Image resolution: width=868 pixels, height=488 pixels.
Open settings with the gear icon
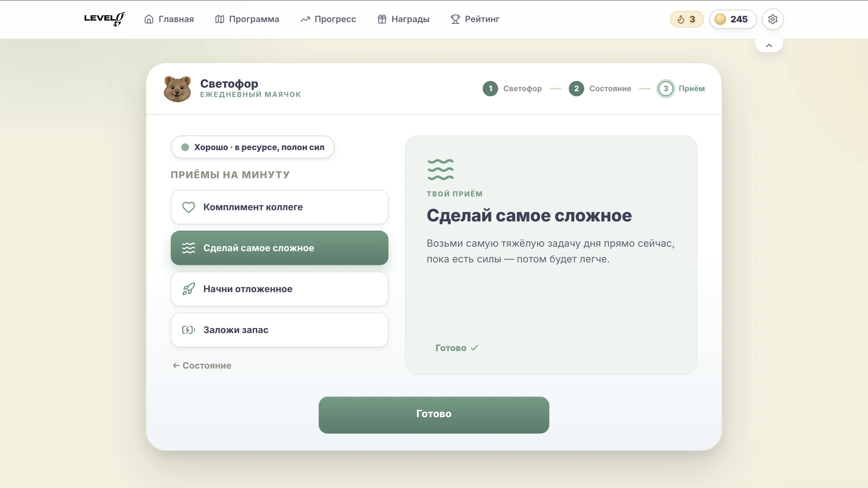772,19
